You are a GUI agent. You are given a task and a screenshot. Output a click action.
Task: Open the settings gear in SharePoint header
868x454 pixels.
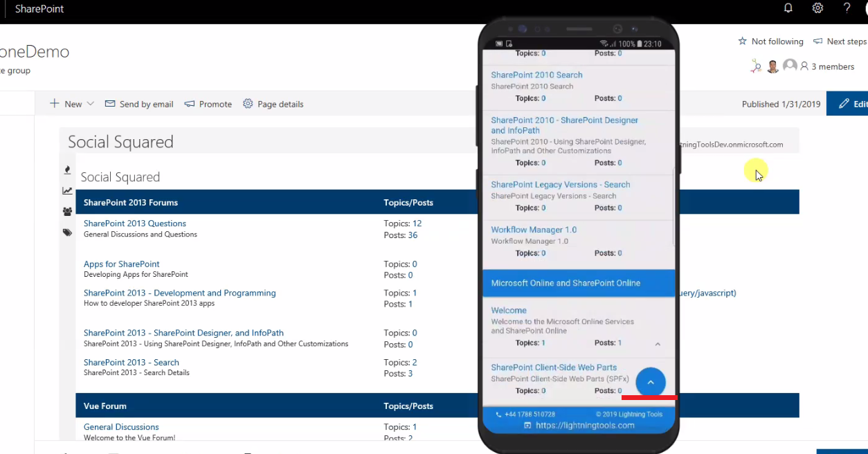817,8
